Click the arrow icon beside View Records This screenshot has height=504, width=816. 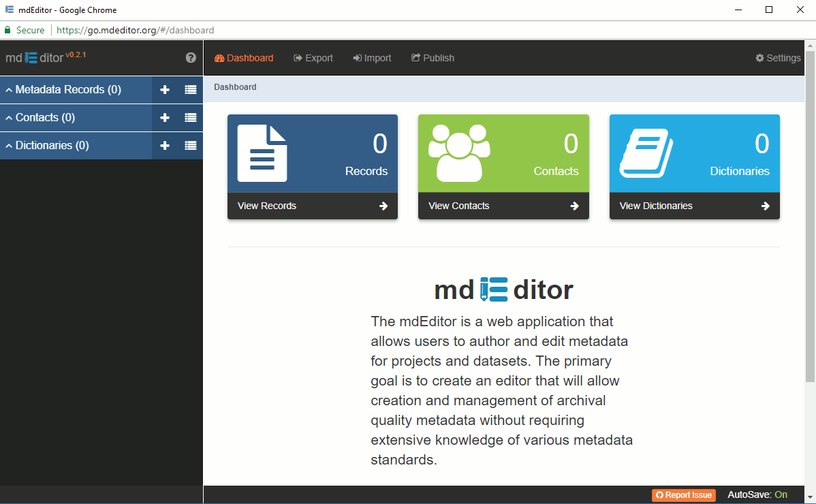383,206
